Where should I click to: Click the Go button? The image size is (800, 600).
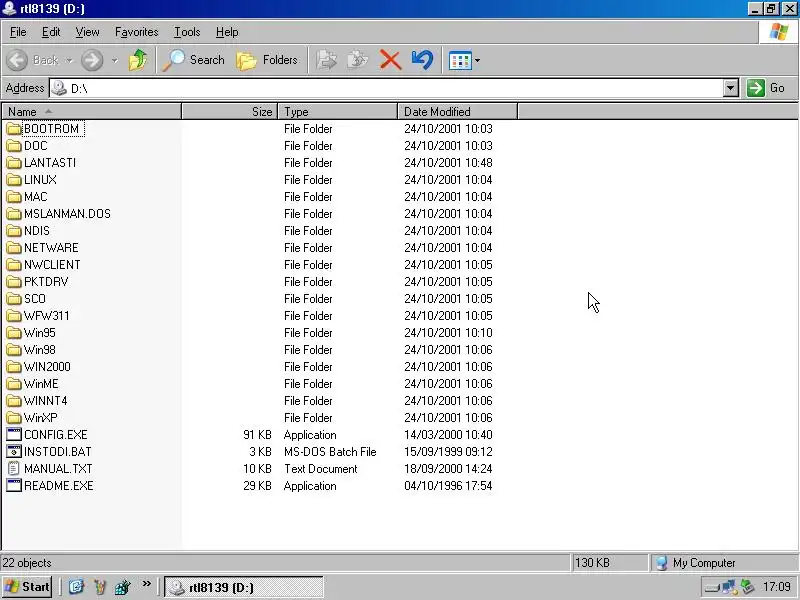(766, 88)
